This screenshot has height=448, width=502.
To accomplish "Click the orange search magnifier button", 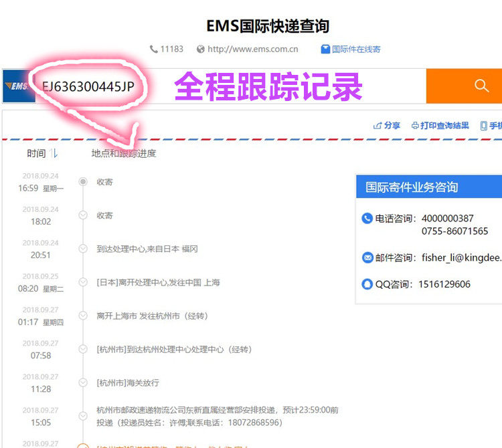I will click(x=464, y=86).
